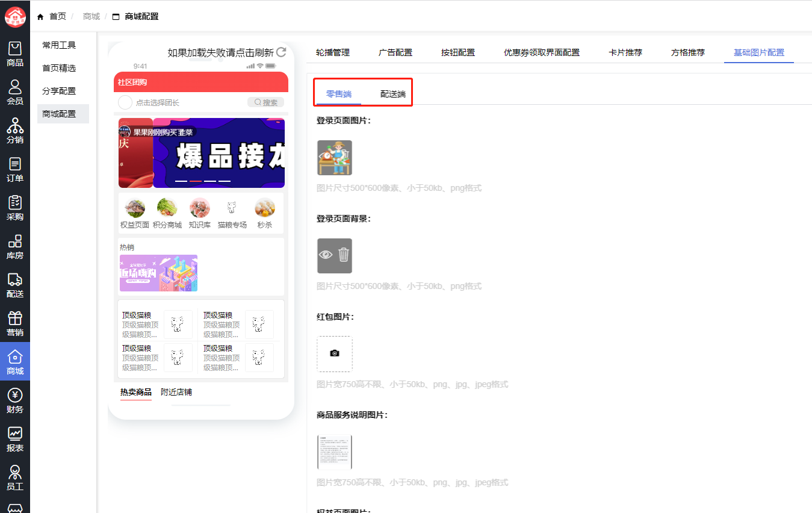Image resolution: width=812 pixels, height=513 pixels.
Task: Open the 商品 sidebar section
Action: 15,54
